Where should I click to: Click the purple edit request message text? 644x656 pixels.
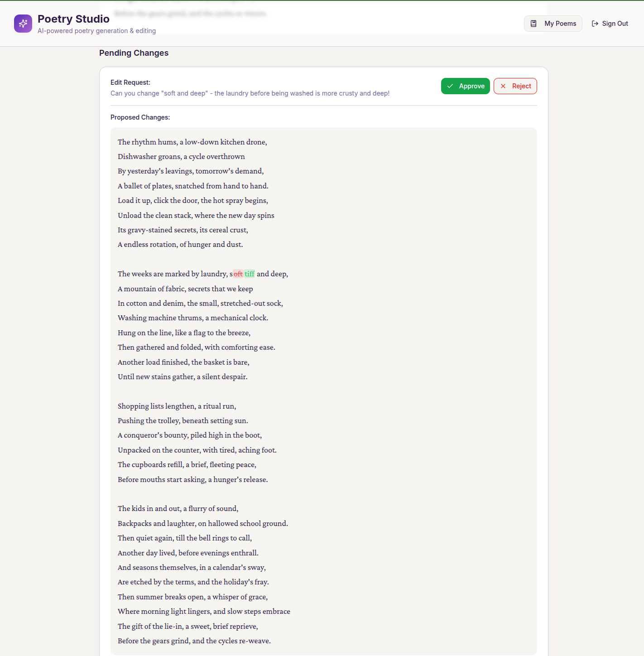pos(250,93)
